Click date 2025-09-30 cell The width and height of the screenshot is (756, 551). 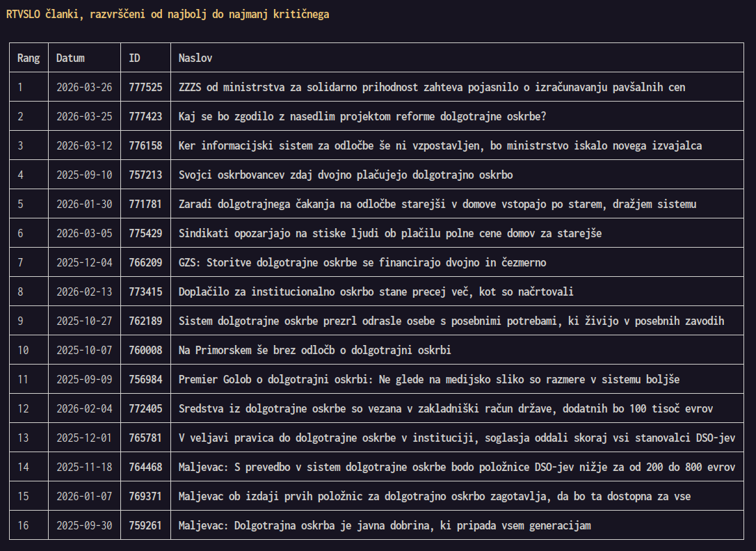click(84, 525)
